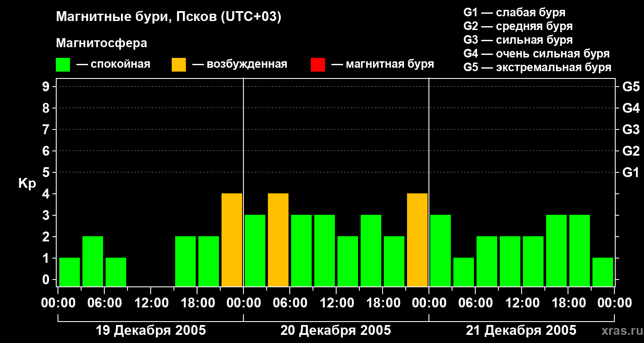Click the 18:00 time label for 20 December
The image size is (644, 343).
pyautogui.click(x=383, y=303)
